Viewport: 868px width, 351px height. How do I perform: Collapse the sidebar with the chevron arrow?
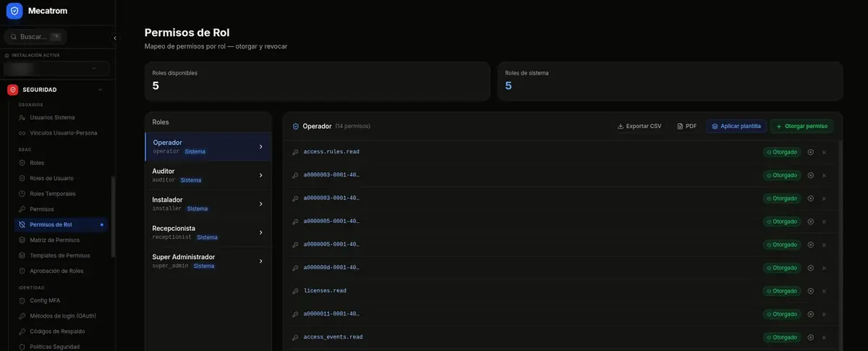tap(115, 38)
